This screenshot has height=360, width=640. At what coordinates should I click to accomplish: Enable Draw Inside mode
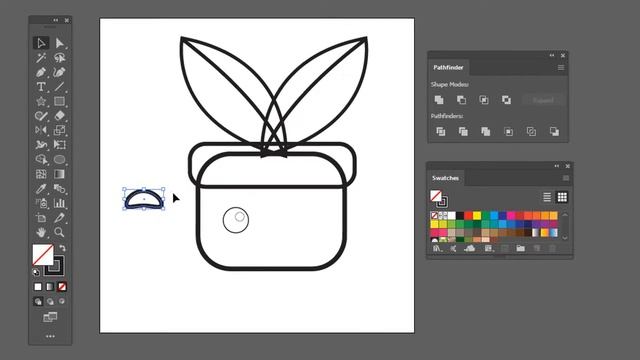coord(62,301)
